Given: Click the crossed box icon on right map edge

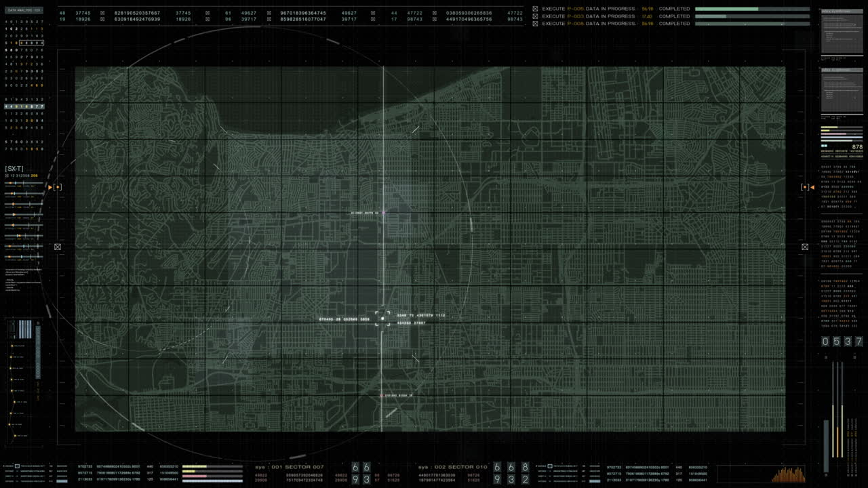Looking at the screenshot, I should click(x=805, y=247).
